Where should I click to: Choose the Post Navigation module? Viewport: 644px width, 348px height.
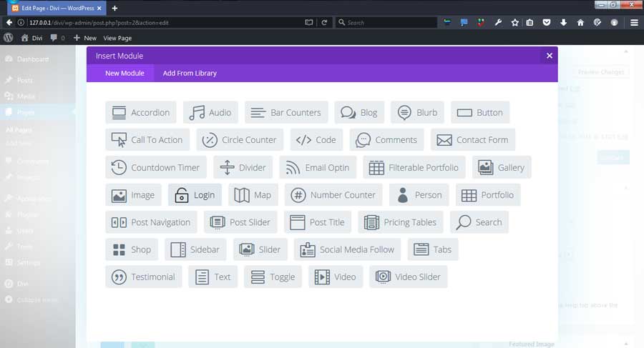[x=151, y=222]
